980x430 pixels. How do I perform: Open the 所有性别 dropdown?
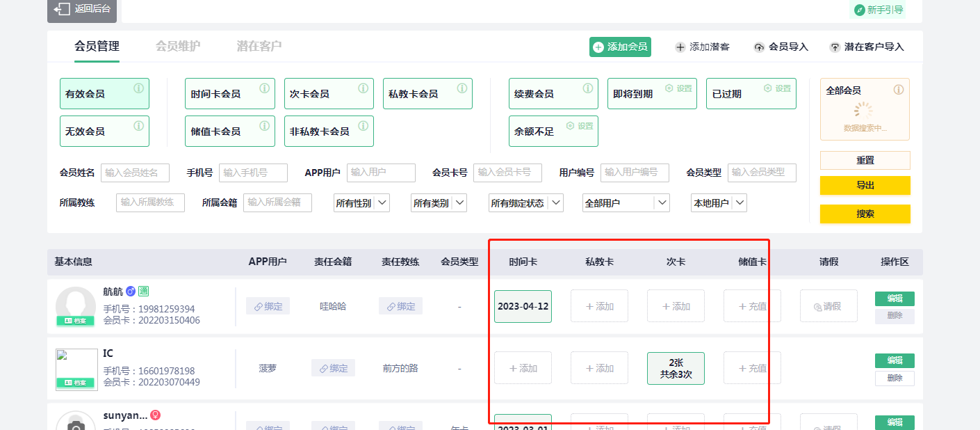[x=361, y=203]
